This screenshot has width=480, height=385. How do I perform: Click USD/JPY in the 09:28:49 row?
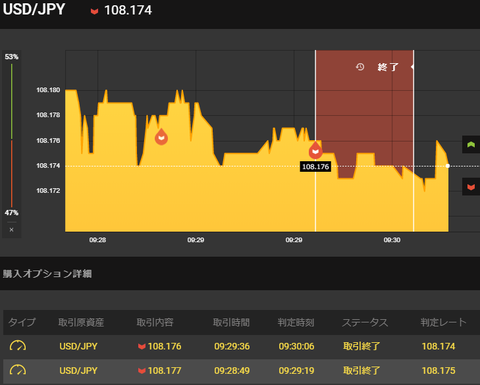[78, 370]
